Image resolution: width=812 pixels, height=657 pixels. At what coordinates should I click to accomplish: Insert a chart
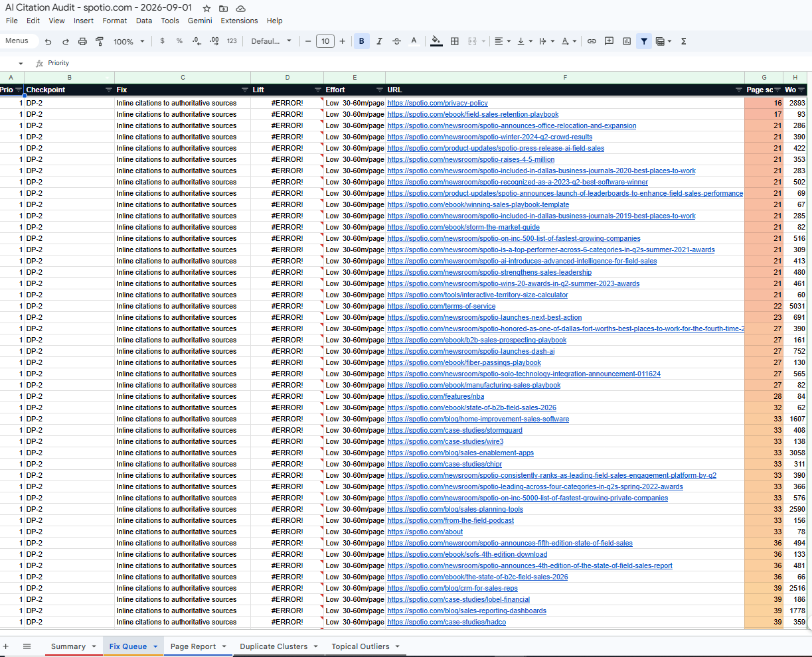tap(627, 41)
